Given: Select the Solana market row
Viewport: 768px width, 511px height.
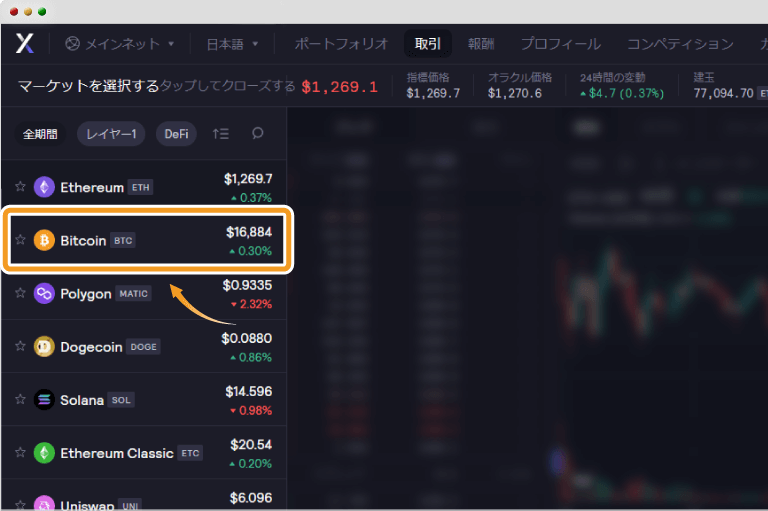Looking at the screenshot, I should pyautogui.click(x=144, y=399).
